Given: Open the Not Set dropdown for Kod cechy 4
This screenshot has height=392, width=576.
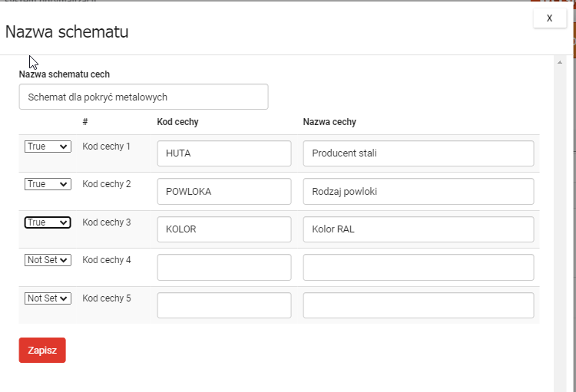Looking at the screenshot, I should [48, 260].
